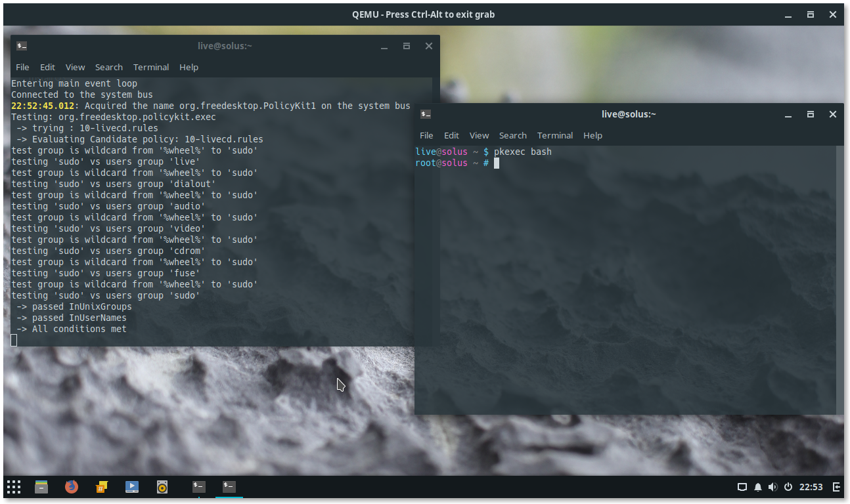Open Help menu in left terminal
Screen dimensions: 850x504
point(189,67)
